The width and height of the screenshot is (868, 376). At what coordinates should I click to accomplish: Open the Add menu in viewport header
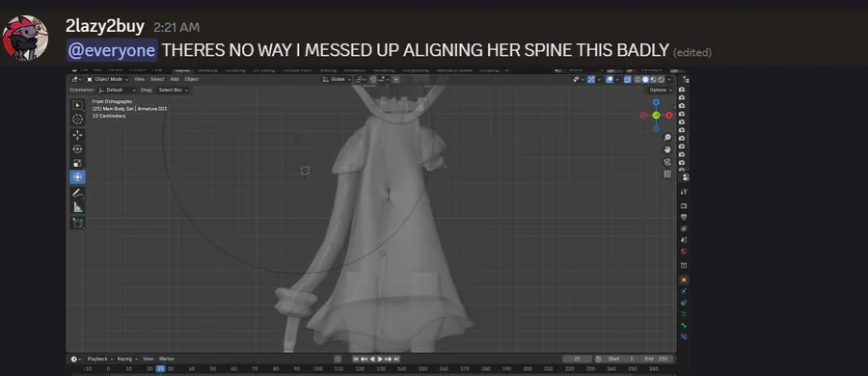[175, 79]
